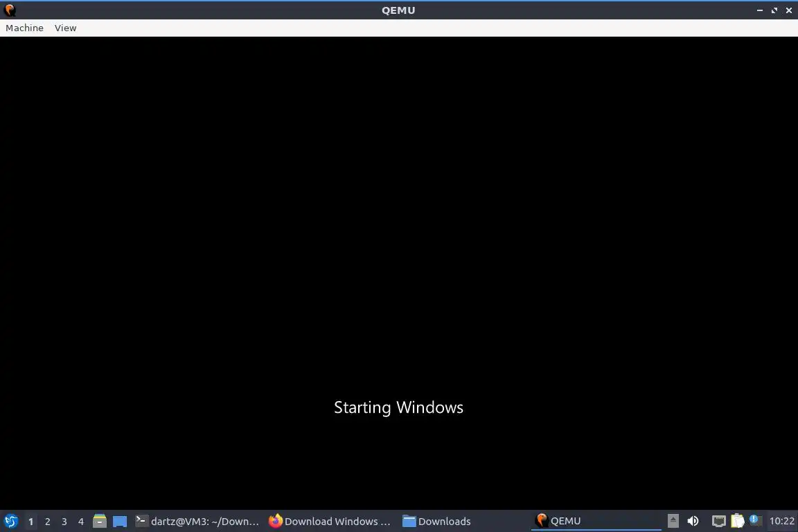
Task: Switch to workspace 1
Action: 30,522
